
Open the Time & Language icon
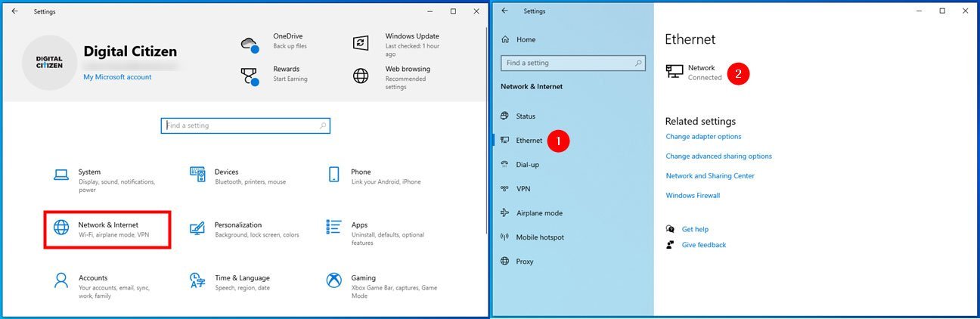197,280
